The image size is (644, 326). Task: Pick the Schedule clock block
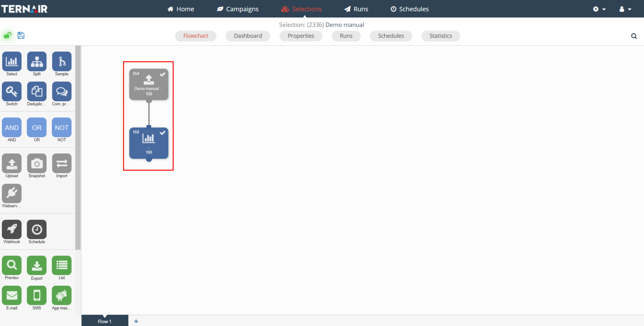tap(37, 229)
